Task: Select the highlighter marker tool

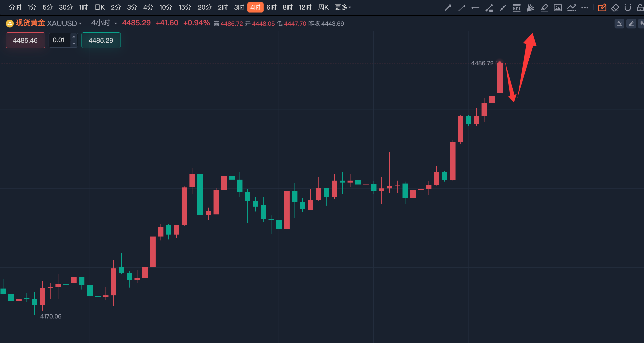Action: [544, 8]
